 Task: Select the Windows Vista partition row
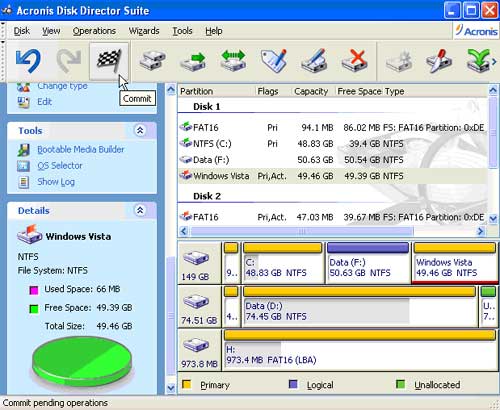[x=332, y=176]
